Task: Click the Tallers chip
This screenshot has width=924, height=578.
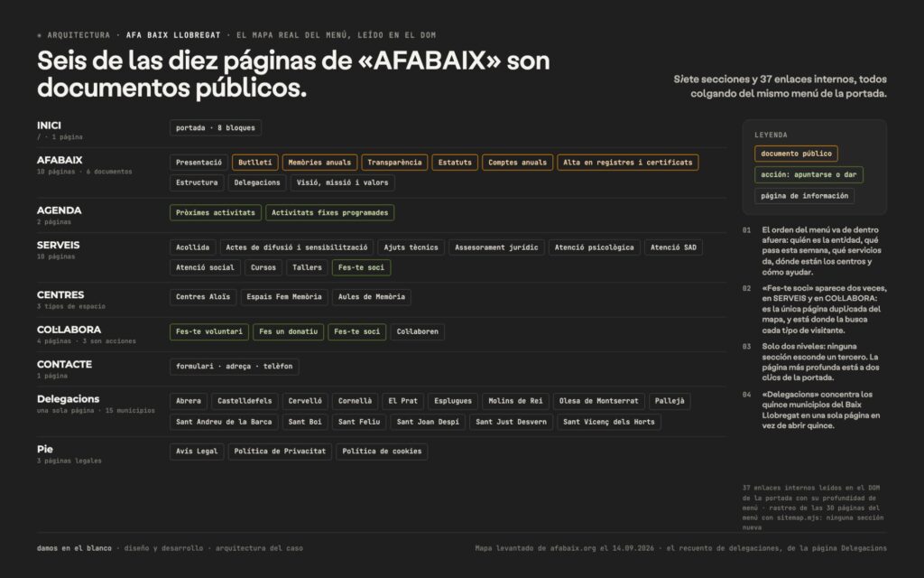Action: click(307, 267)
